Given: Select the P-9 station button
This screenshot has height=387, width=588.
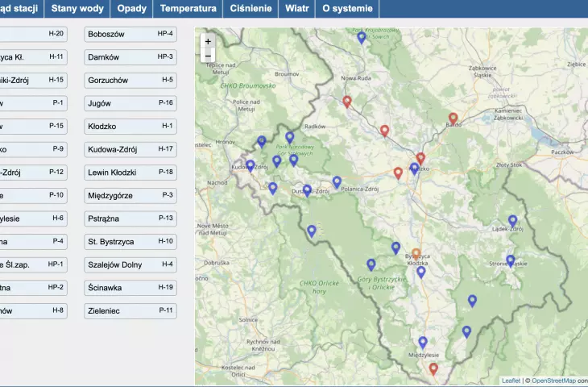Looking at the screenshot, I should pos(33,149).
